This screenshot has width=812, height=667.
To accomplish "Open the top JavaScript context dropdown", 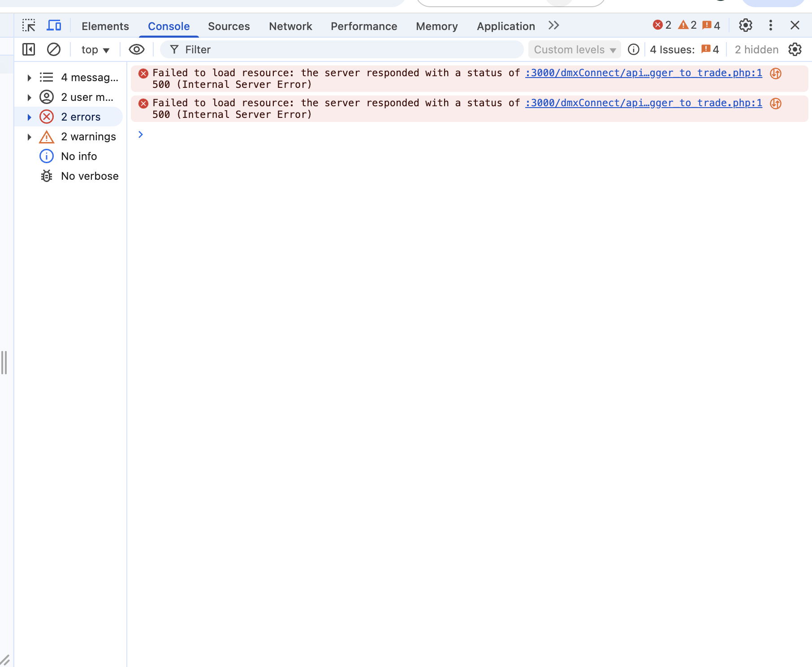I will [x=95, y=50].
